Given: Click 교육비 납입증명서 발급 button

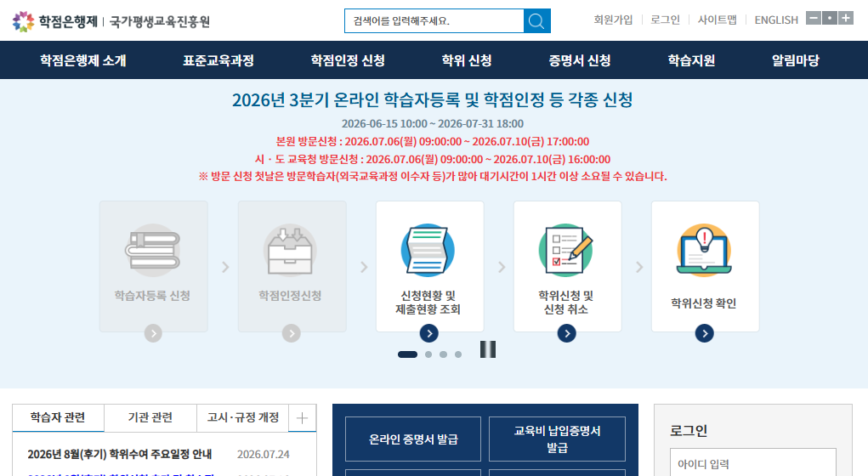Looking at the screenshot, I should coord(557,439).
